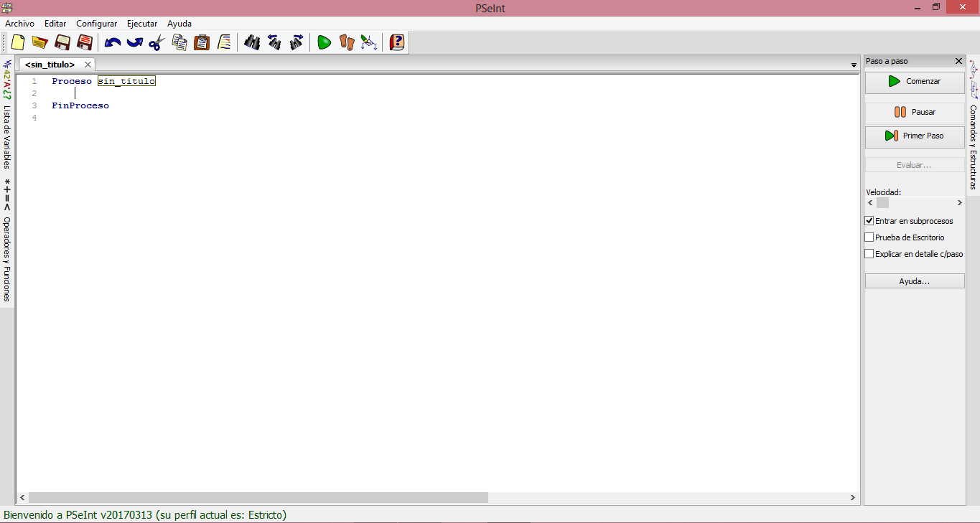Click the horizontal scrollbar right arrow
The image size is (980, 523).
point(853,497)
